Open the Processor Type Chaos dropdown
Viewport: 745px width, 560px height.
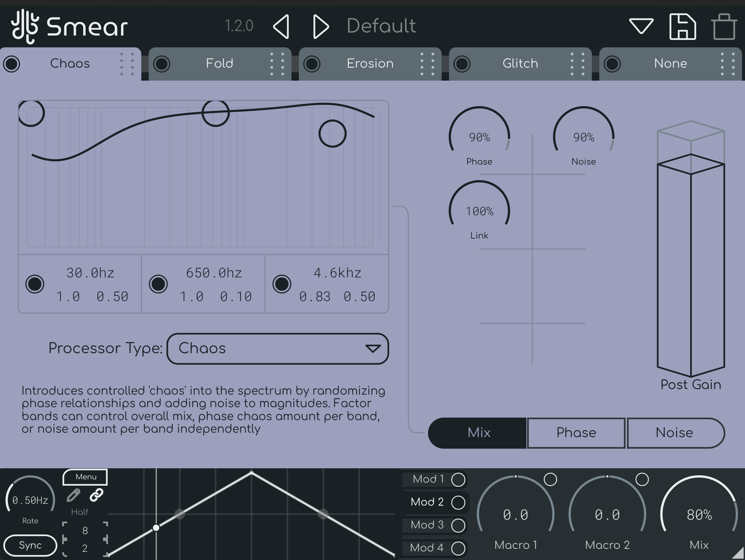pyautogui.click(x=277, y=348)
